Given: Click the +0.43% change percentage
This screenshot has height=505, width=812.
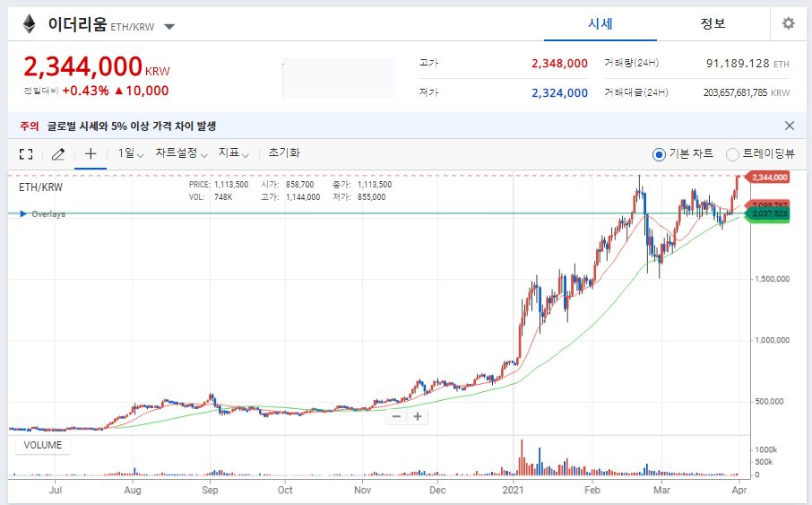Looking at the screenshot, I should point(85,91).
